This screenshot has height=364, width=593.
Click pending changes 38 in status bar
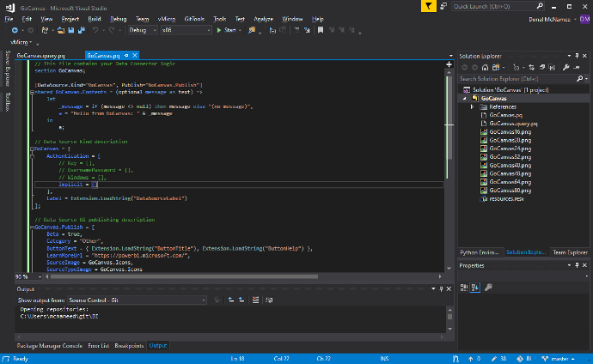click(498, 359)
